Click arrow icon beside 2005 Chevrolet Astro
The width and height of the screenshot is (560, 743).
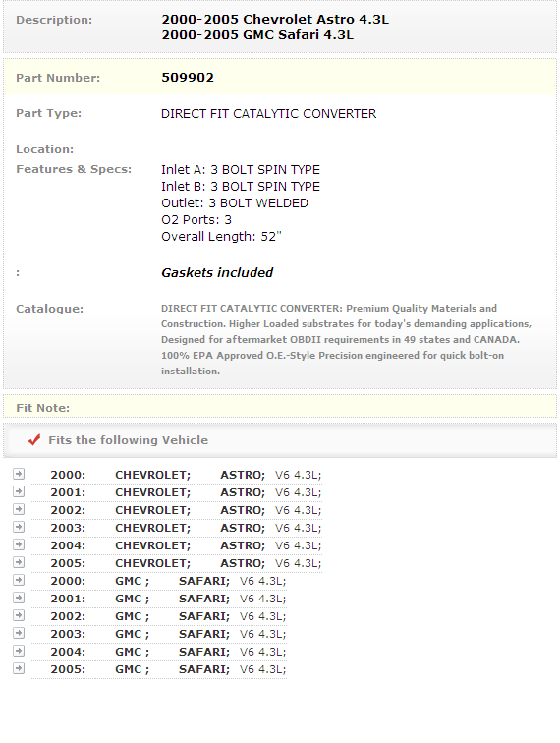coord(19,562)
